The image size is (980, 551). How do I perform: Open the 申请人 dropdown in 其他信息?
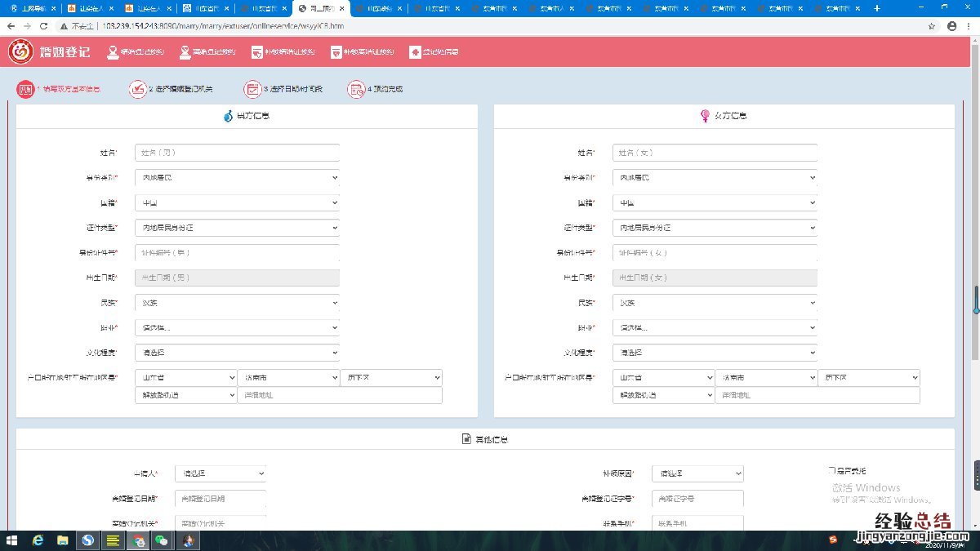point(221,473)
